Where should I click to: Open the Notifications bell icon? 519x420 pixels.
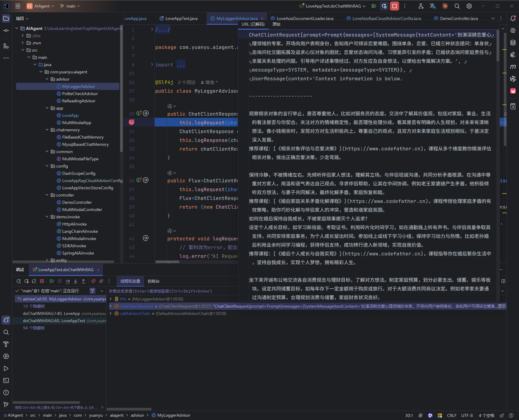click(x=513, y=18)
